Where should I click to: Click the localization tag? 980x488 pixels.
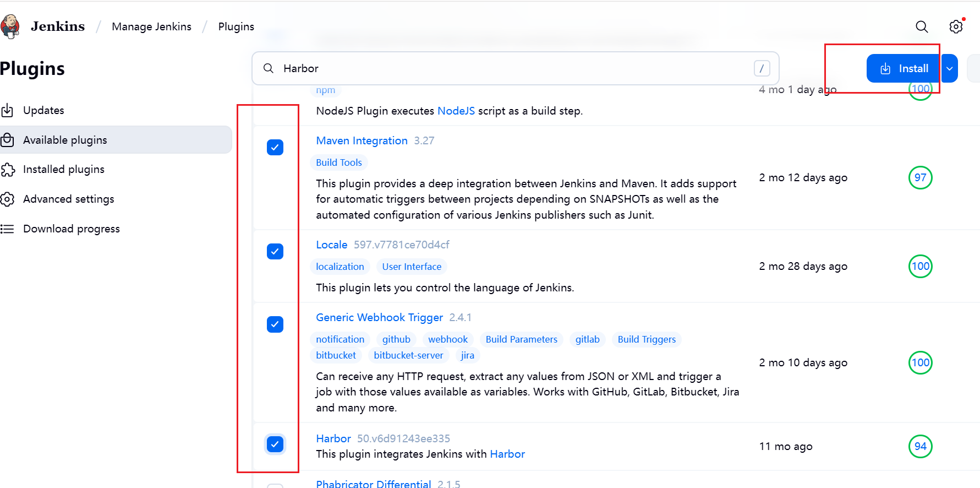340,267
